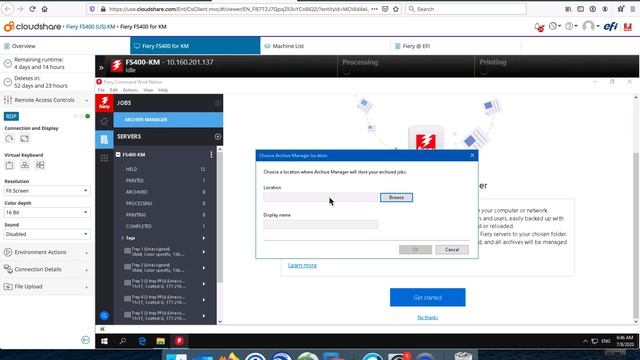Open the FS400-KM three-dot menu

click(x=211, y=154)
